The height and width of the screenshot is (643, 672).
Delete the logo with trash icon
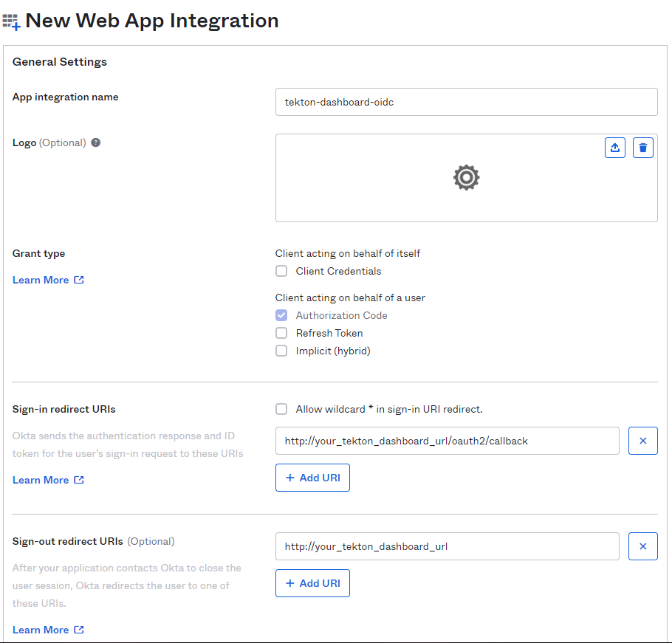(642, 148)
